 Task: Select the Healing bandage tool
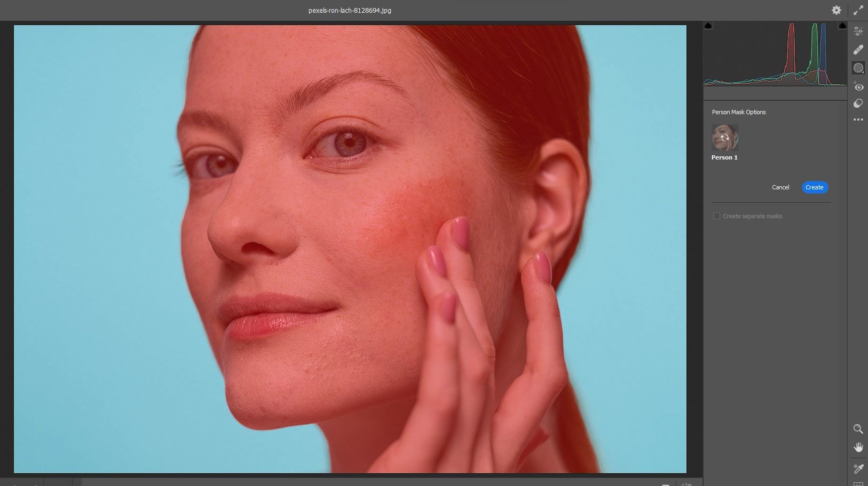pos(858,50)
